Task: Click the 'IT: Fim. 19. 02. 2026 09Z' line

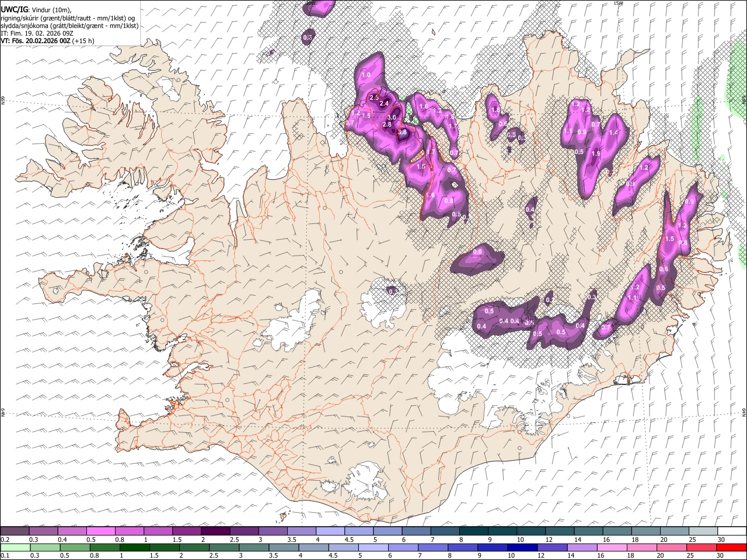Action: coord(37,33)
